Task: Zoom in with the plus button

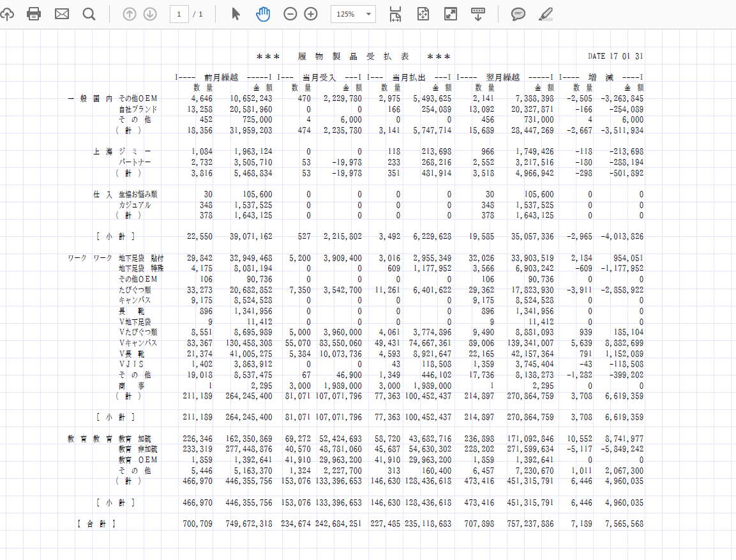Action: pyautogui.click(x=311, y=14)
